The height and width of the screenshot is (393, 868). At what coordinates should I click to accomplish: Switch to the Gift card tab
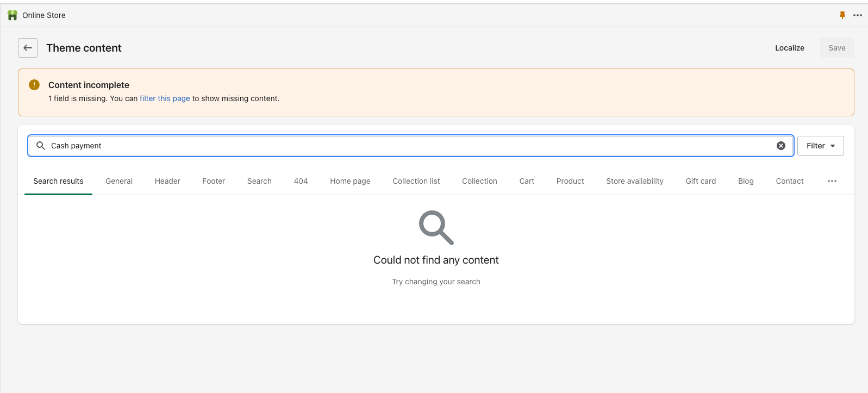tap(701, 181)
